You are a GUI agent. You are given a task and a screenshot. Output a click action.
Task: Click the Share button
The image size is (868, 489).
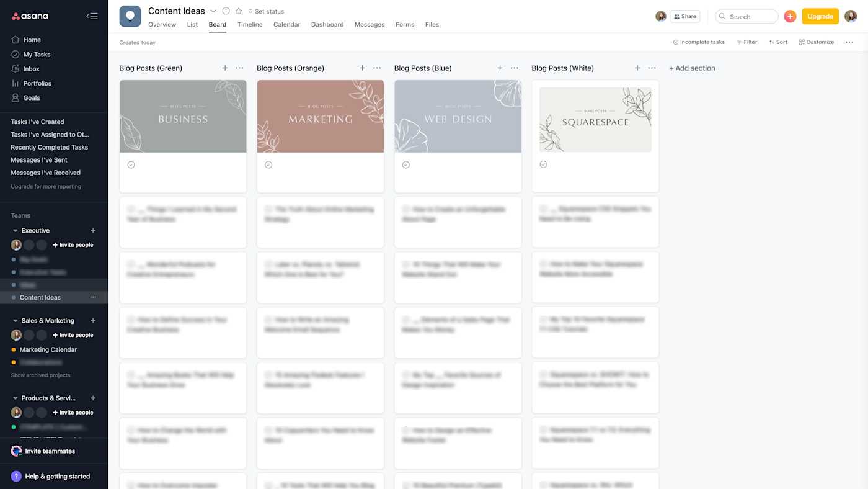coord(684,16)
